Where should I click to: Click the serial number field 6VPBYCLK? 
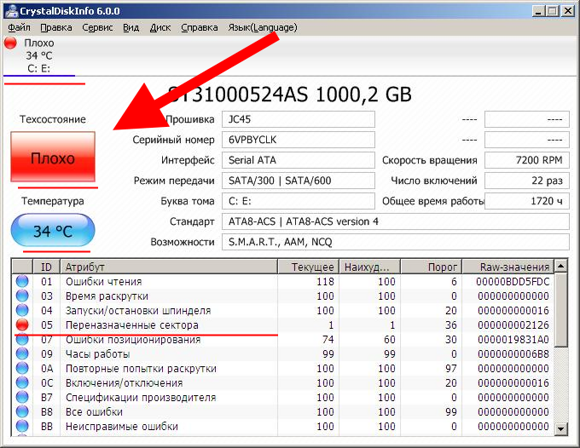tap(298, 140)
